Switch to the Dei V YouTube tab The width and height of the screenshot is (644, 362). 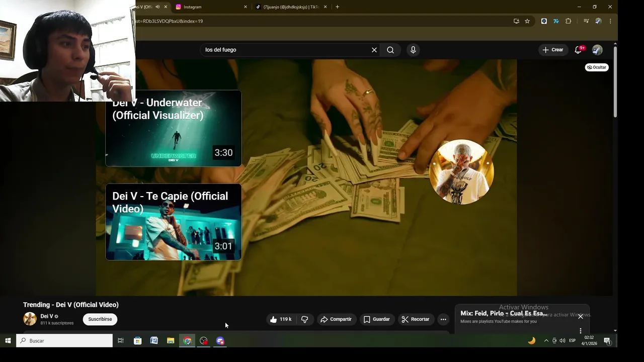pyautogui.click(x=144, y=7)
